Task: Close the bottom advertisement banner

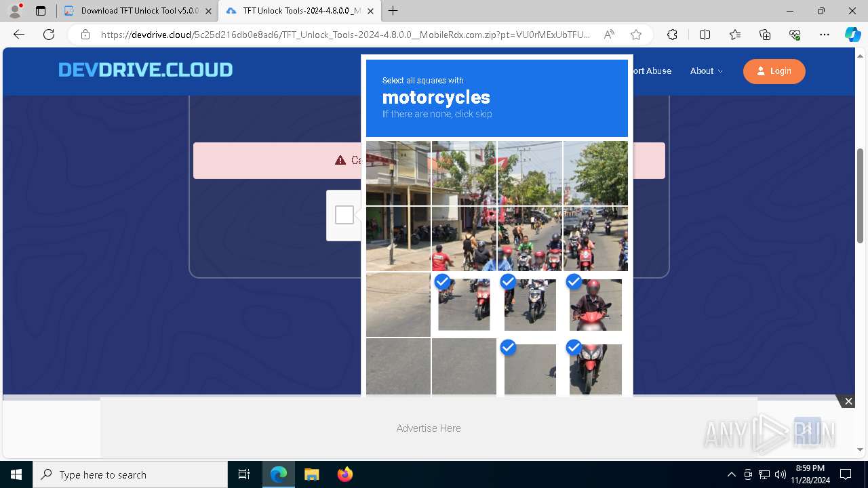Action: 848,401
